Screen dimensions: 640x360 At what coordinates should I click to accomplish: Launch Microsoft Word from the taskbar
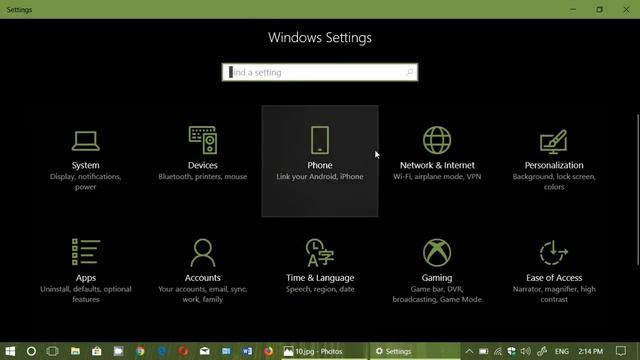(247, 351)
